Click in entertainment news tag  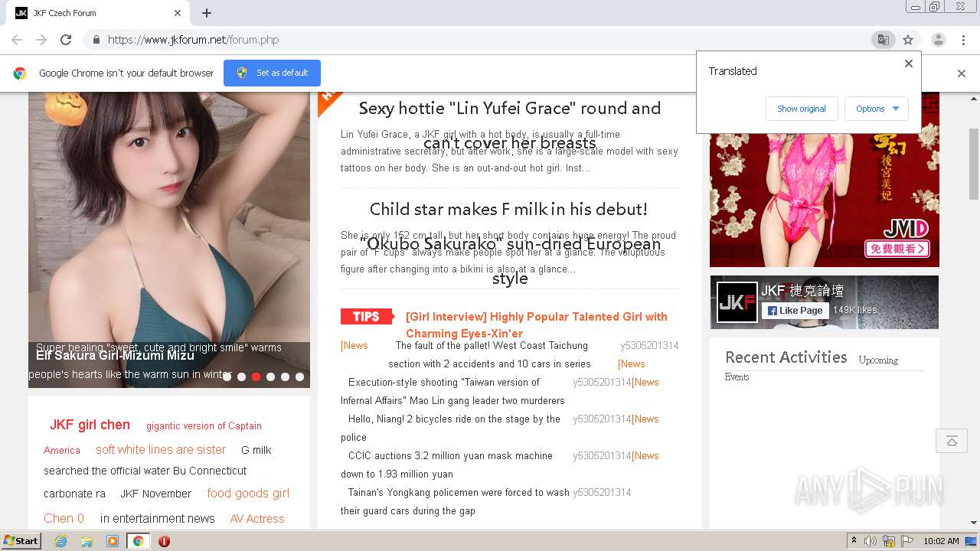coord(158,519)
